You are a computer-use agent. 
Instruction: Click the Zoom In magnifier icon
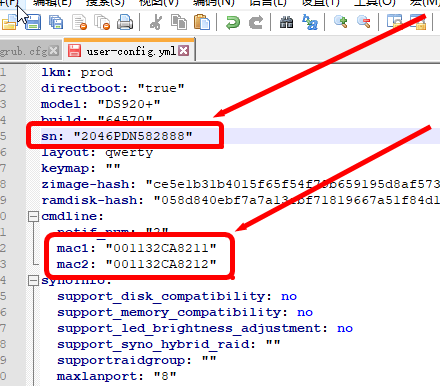tap(340, 22)
